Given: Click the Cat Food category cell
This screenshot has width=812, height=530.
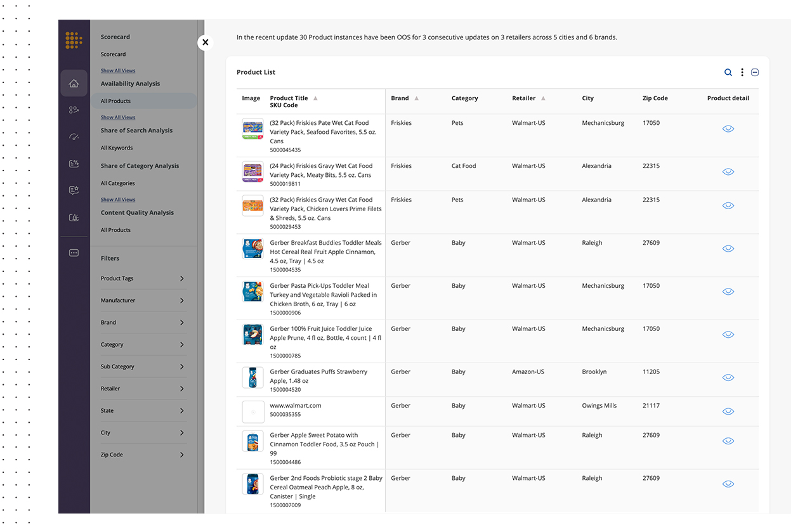Looking at the screenshot, I should point(464,166).
